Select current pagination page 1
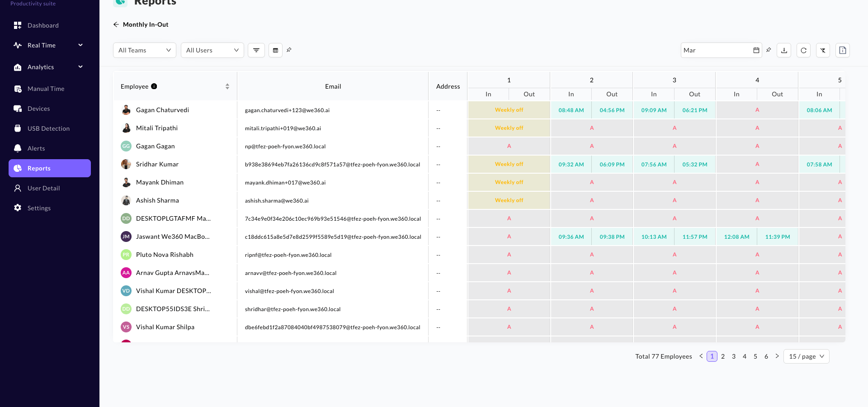Screen dimensions: 868x407 (712, 356)
